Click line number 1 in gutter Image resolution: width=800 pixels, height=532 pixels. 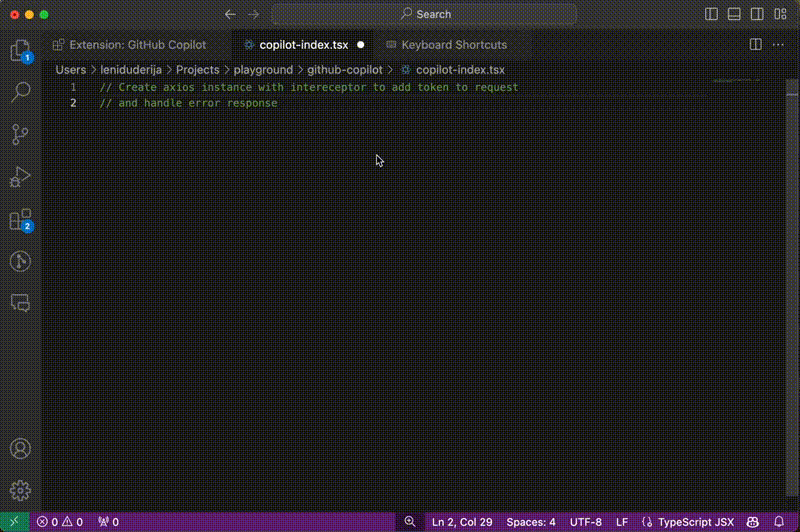(73, 87)
